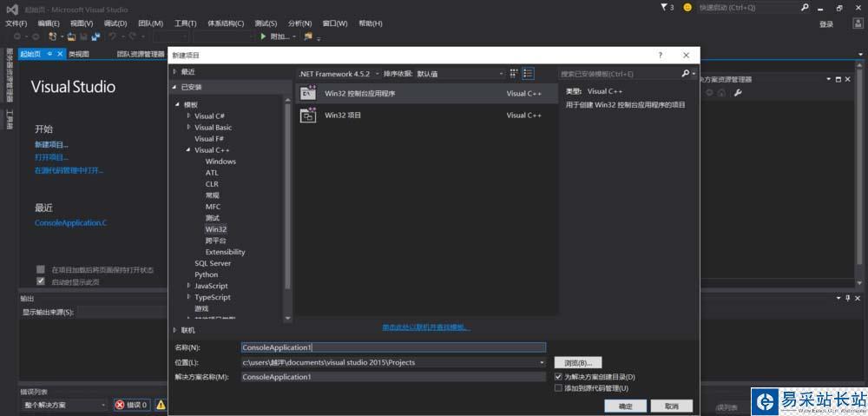868x416 pixels.
Task: Click the 新建项目... link on start page
Action: [x=51, y=144]
